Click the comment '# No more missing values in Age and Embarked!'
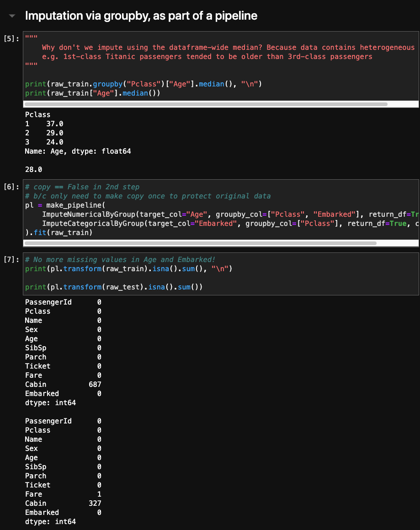This screenshot has height=530, width=420. click(120, 260)
